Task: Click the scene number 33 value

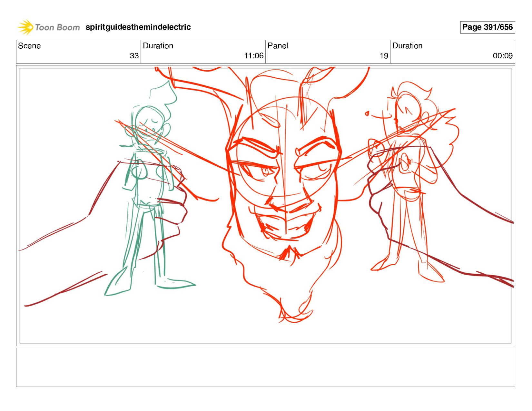Action: [134, 56]
